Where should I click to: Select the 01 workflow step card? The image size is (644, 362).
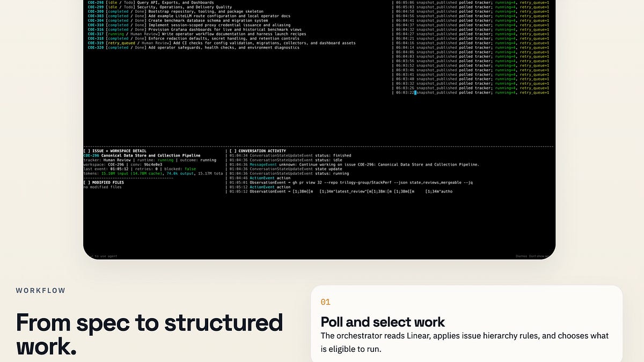tap(326, 302)
